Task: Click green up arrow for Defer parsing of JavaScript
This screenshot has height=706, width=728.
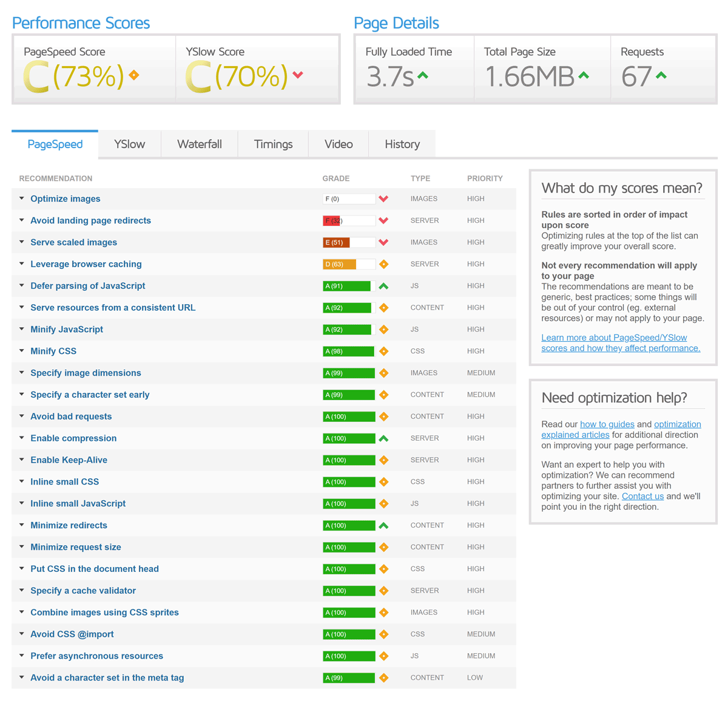Action: pos(383,286)
